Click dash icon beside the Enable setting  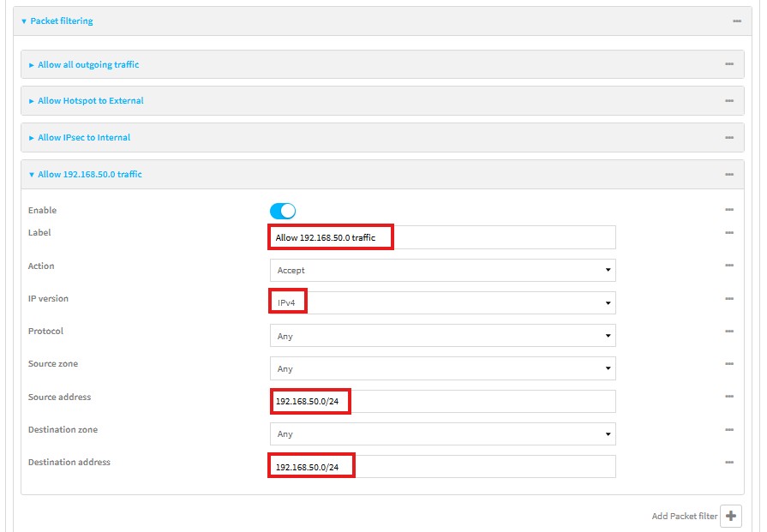point(729,210)
